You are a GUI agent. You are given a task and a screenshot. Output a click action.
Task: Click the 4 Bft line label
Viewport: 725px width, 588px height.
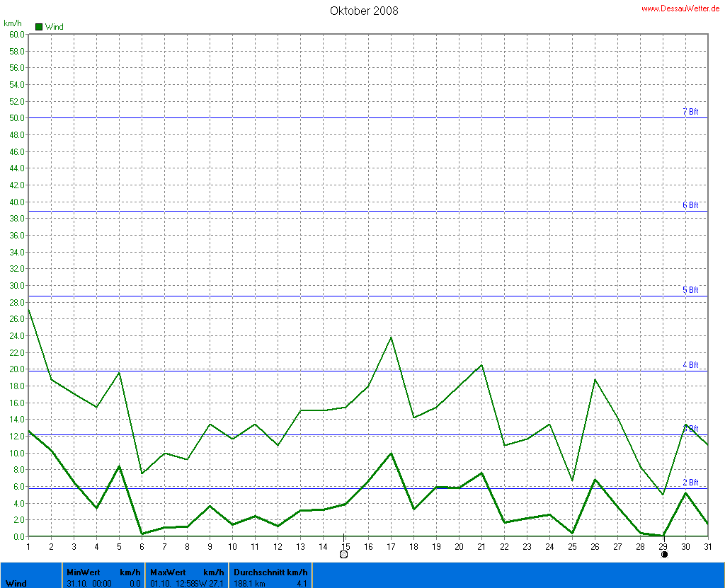pos(690,365)
